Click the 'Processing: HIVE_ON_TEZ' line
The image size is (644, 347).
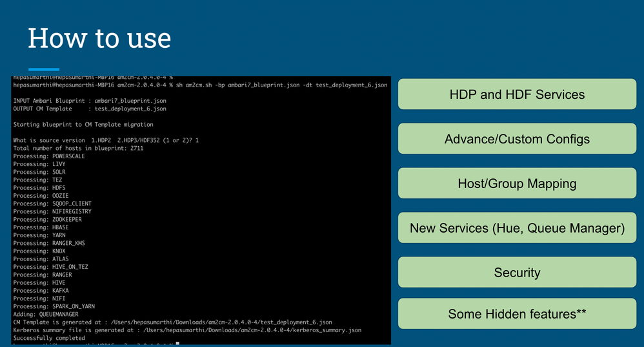[x=50, y=267]
